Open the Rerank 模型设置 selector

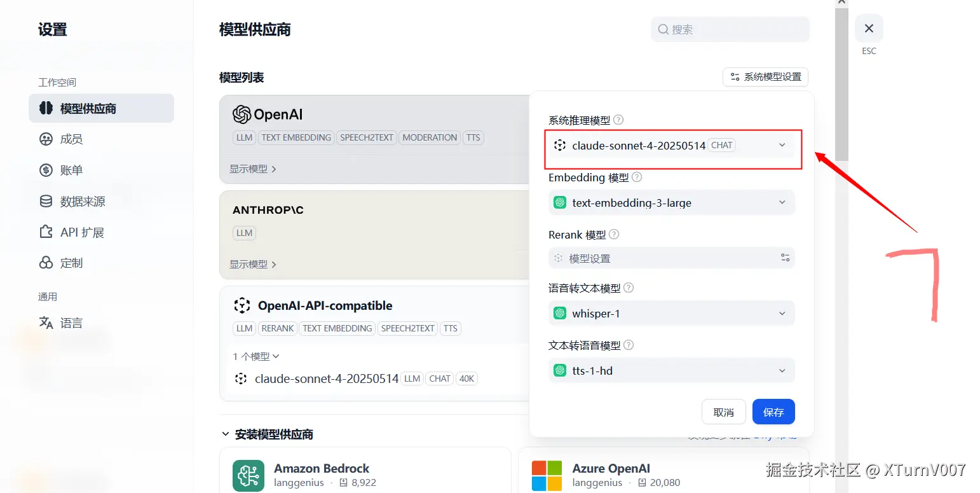click(x=671, y=258)
